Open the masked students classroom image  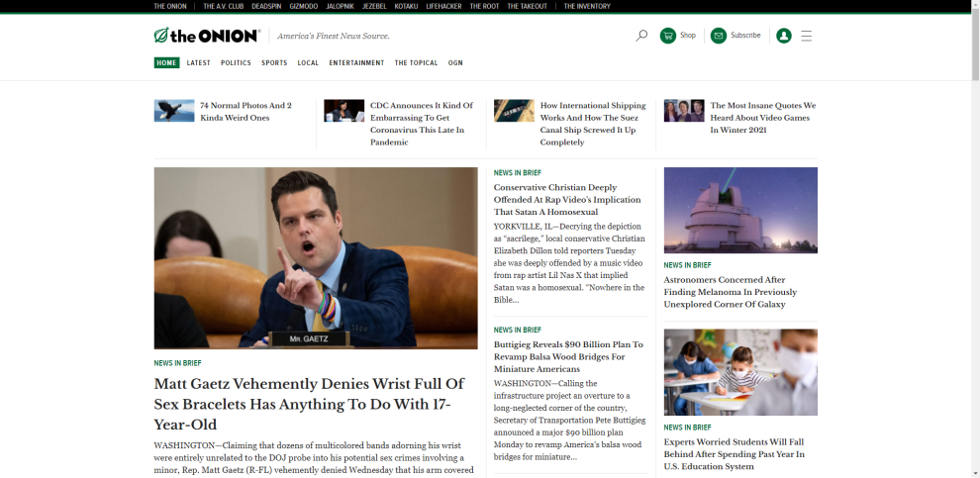[740, 372]
